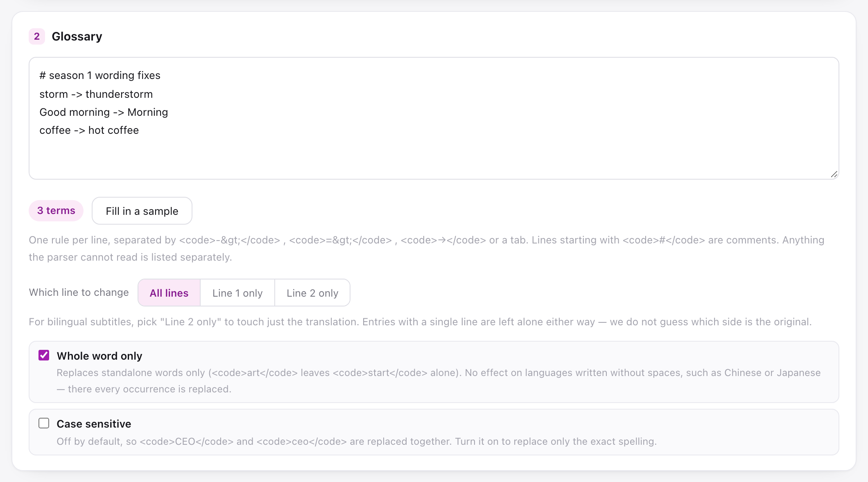Click the 'Replaces standalone words only' description

(x=439, y=381)
